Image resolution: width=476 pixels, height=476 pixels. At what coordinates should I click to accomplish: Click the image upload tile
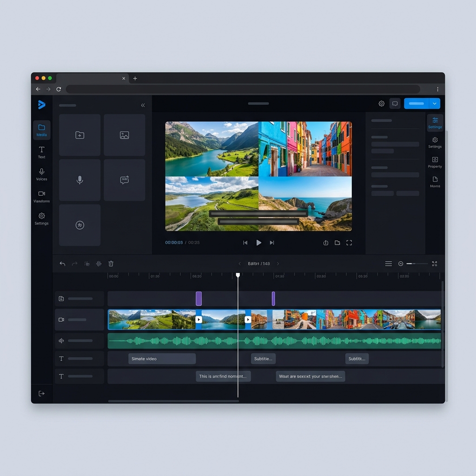click(125, 135)
